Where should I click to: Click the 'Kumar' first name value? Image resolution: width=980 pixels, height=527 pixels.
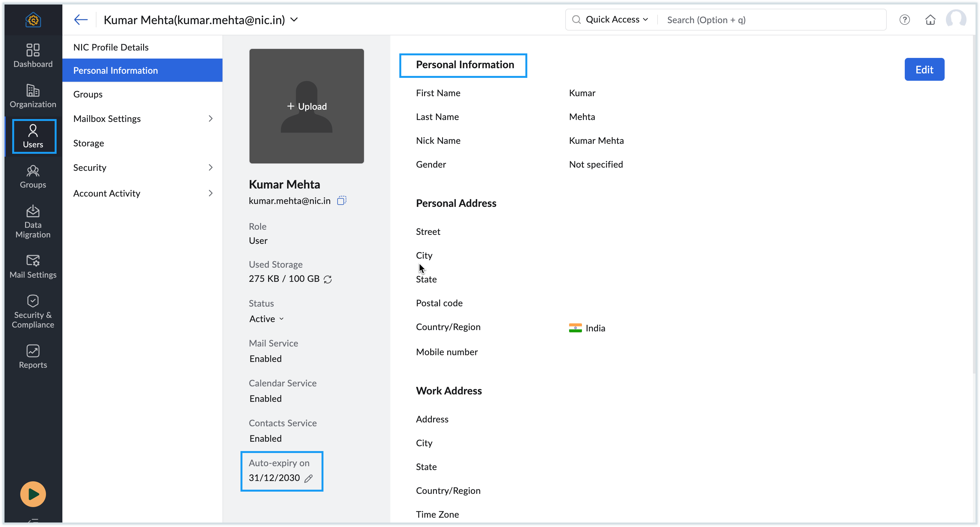click(582, 93)
